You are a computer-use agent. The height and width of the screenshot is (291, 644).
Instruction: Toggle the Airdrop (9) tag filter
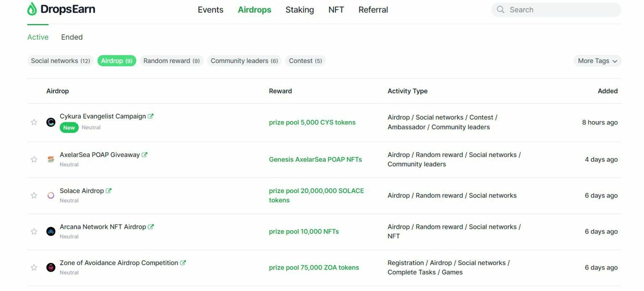tap(117, 61)
